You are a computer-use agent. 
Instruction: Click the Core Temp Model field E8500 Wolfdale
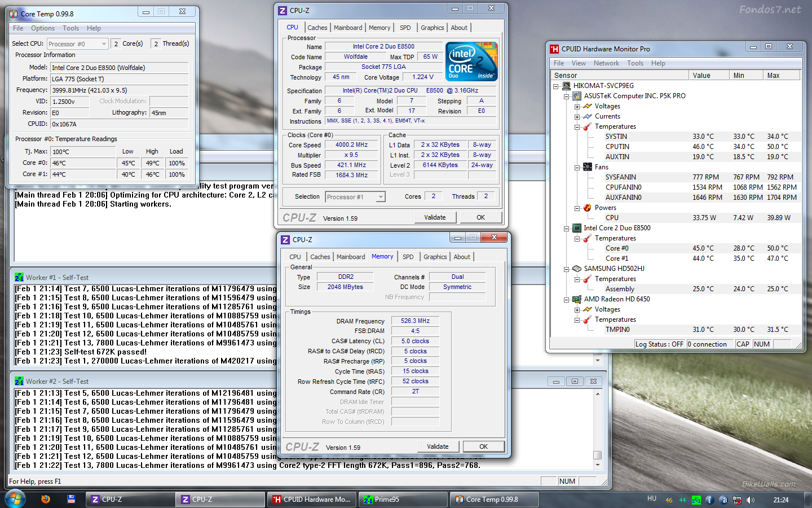(x=120, y=68)
